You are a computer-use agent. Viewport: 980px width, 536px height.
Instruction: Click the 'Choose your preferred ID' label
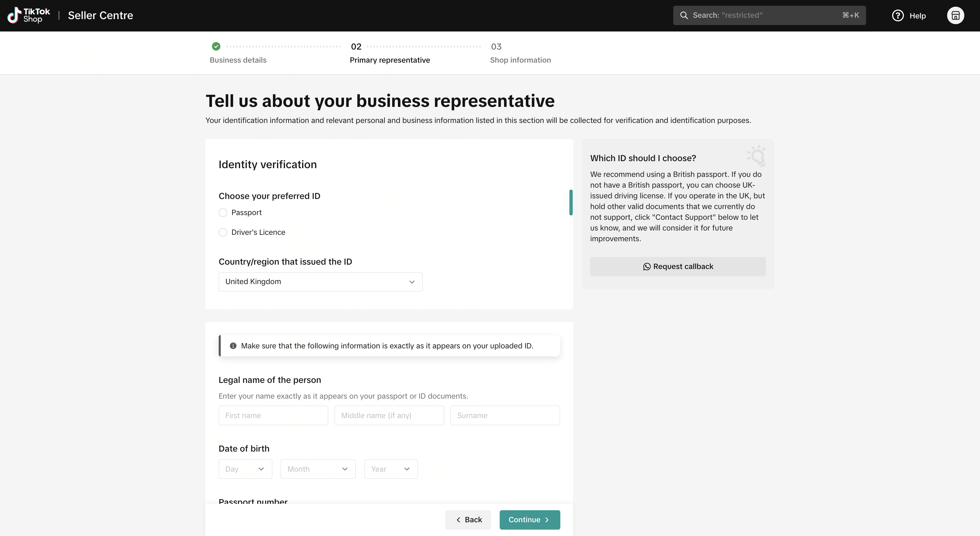point(269,196)
